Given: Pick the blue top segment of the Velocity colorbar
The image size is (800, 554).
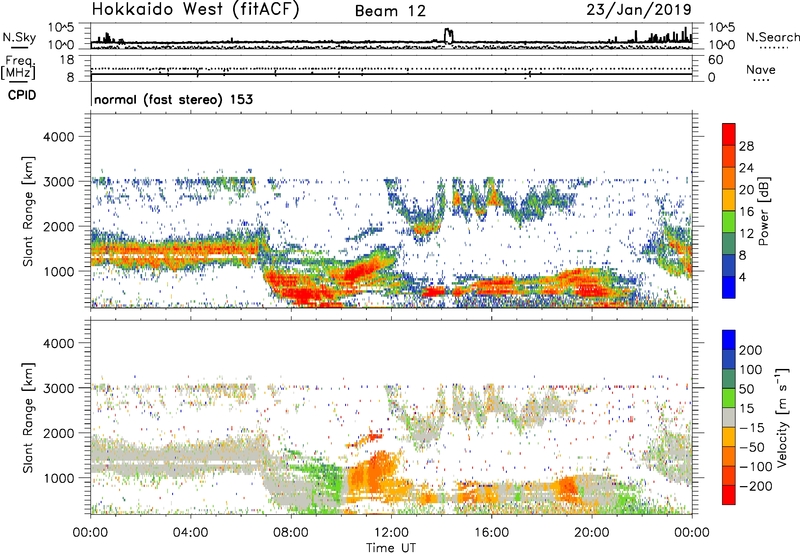Looking at the screenshot, I should [x=729, y=340].
